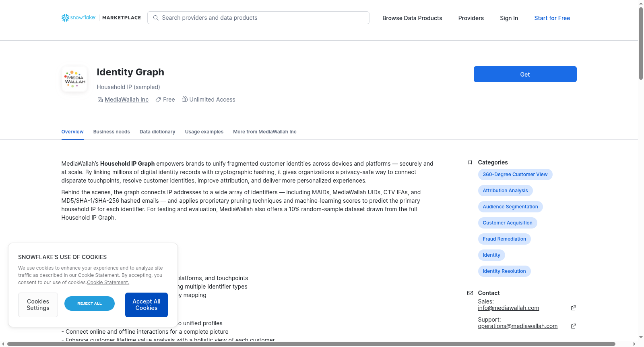Image resolution: width=644 pixels, height=347 pixels.
Task: Click Sign In
Action: 509,18
